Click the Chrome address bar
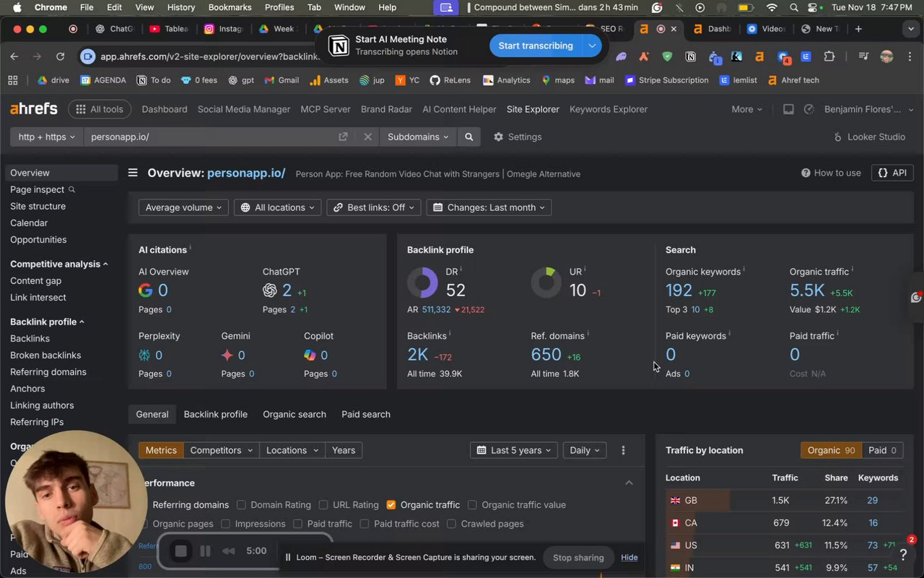This screenshot has width=924, height=578. (x=209, y=56)
